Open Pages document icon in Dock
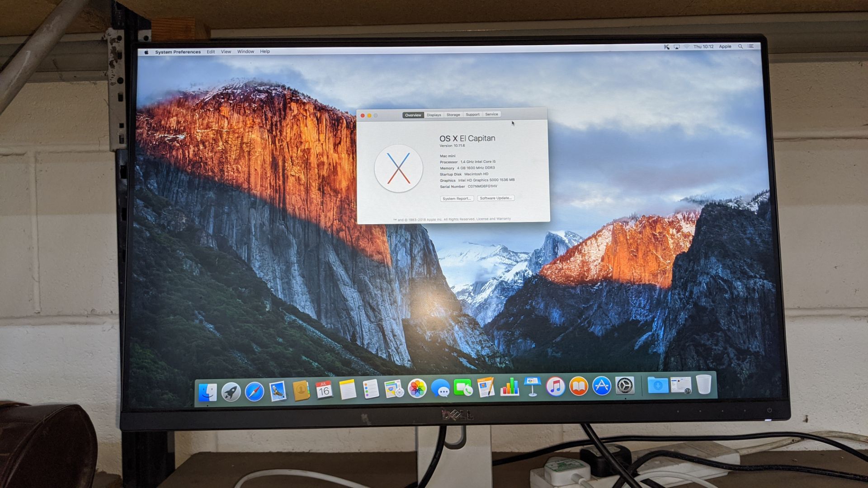868x488 pixels. pyautogui.click(x=486, y=388)
